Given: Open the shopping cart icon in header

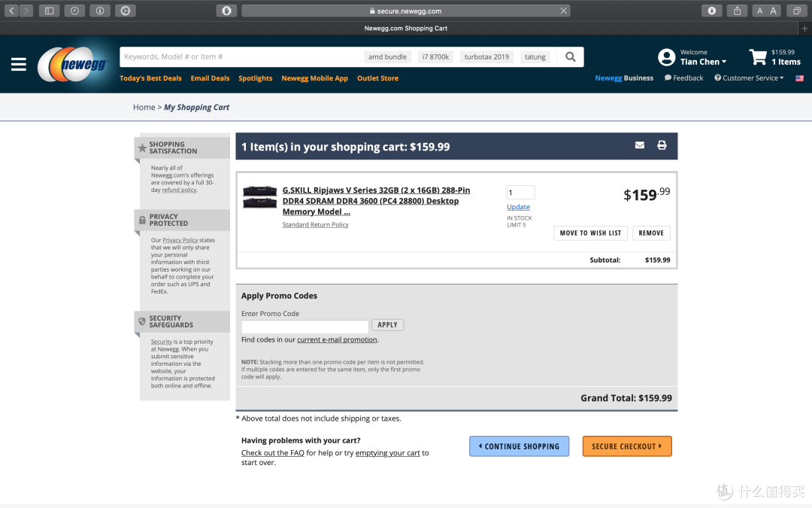Looking at the screenshot, I should click(758, 57).
